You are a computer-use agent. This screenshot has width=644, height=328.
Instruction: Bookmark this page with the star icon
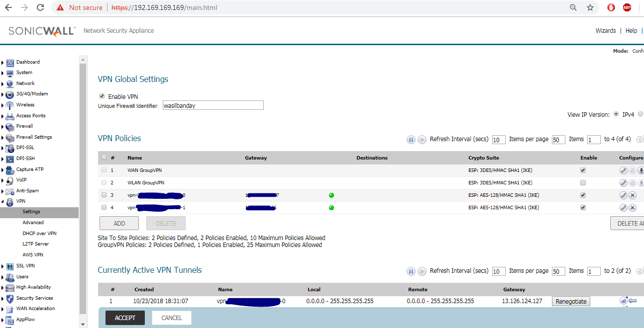pos(590,7)
